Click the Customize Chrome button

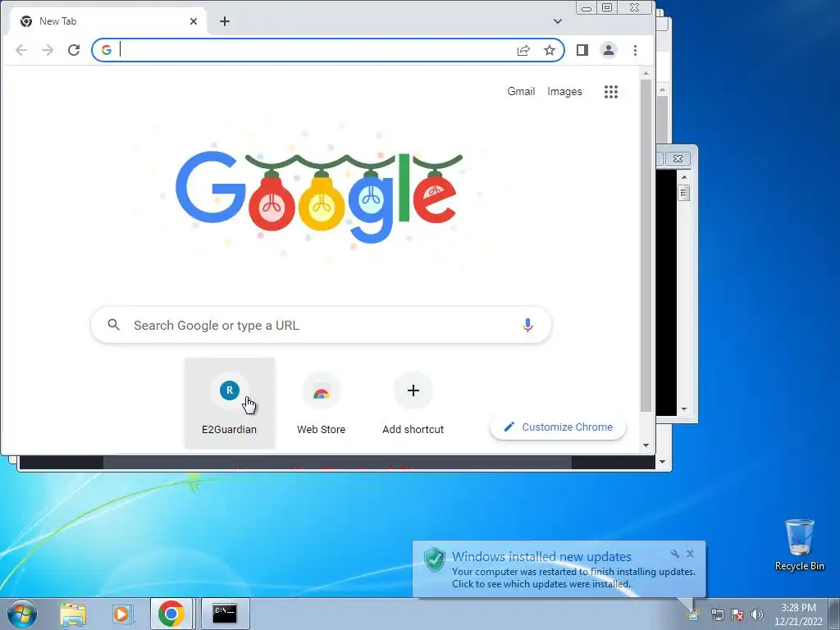point(558,427)
